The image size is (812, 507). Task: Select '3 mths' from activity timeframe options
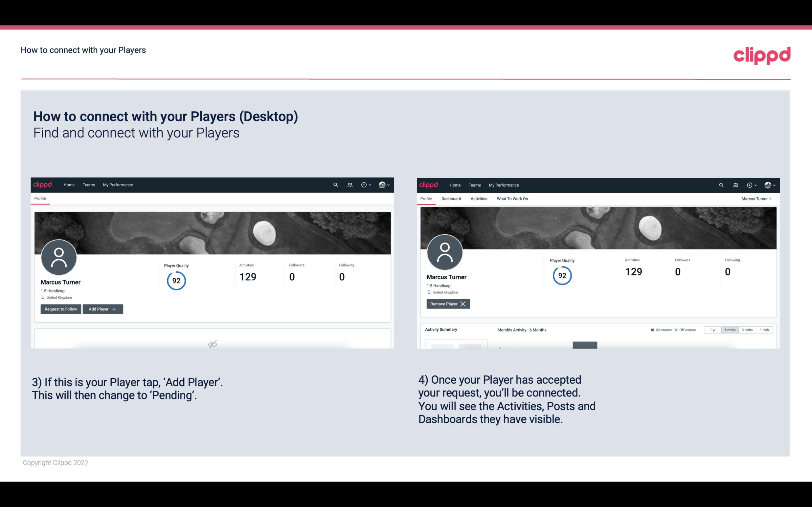pyautogui.click(x=747, y=329)
